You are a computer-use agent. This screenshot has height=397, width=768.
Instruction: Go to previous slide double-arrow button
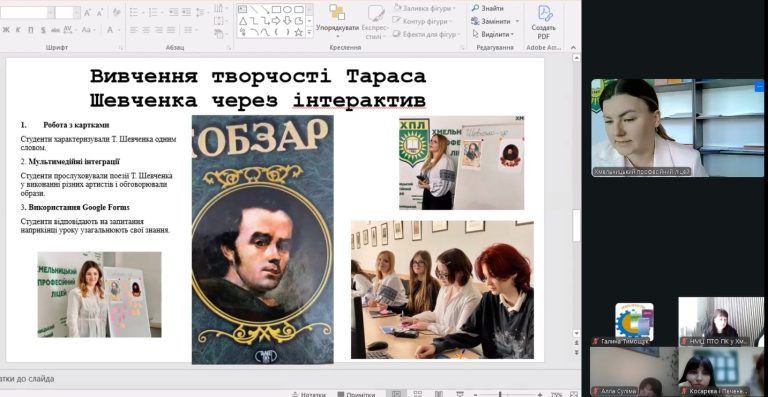(576, 343)
